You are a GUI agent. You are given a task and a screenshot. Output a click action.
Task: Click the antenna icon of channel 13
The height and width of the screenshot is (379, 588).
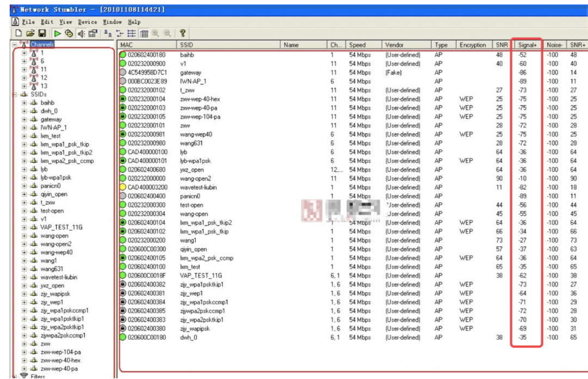coord(34,86)
